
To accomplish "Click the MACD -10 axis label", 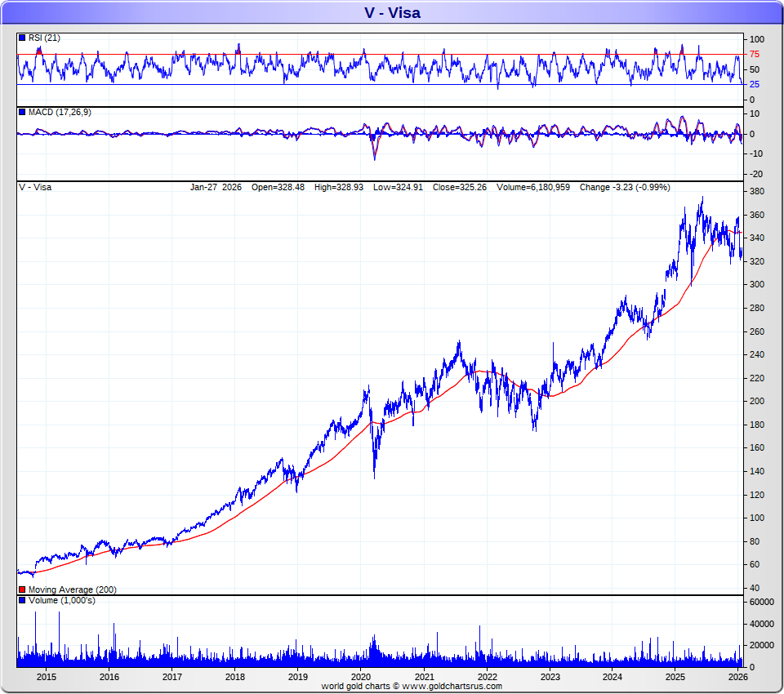I will pyautogui.click(x=755, y=153).
